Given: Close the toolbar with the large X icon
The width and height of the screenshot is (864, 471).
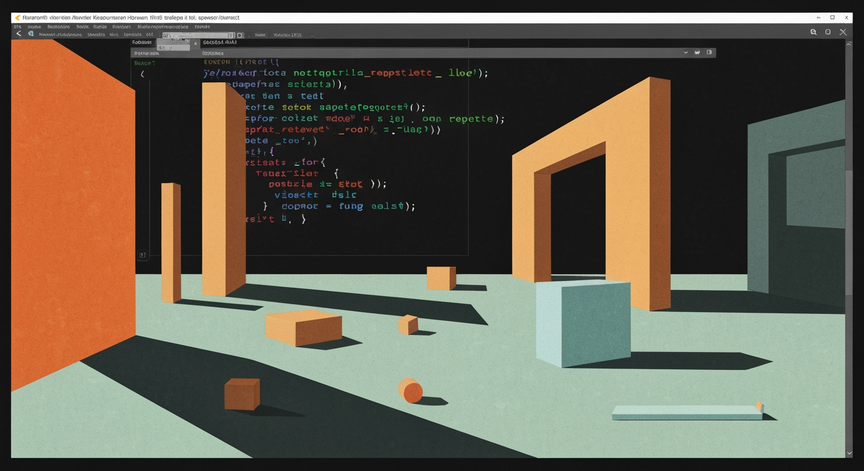Looking at the screenshot, I should (843, 32).
